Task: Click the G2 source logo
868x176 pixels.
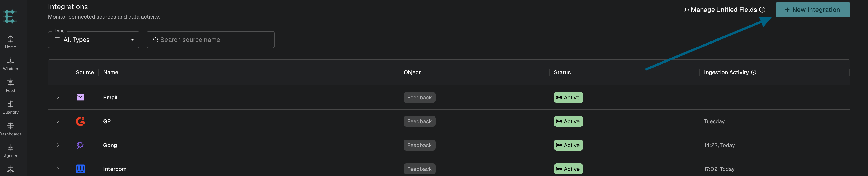Action: [x=80, y=121]
